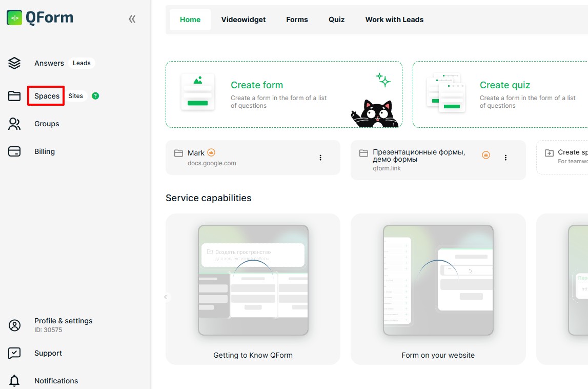The image size is (588, 389).
Task: Open Answers via the layers icon
Action: coord(14,63)
